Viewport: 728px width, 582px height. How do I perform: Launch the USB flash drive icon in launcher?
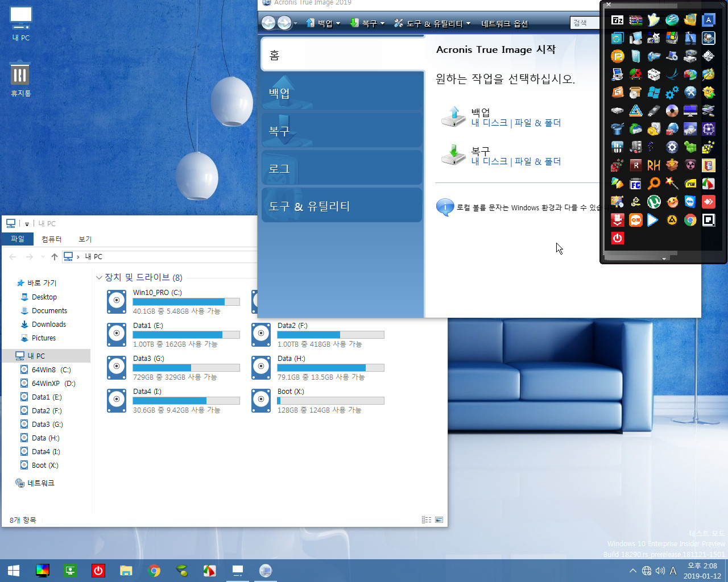654,111
